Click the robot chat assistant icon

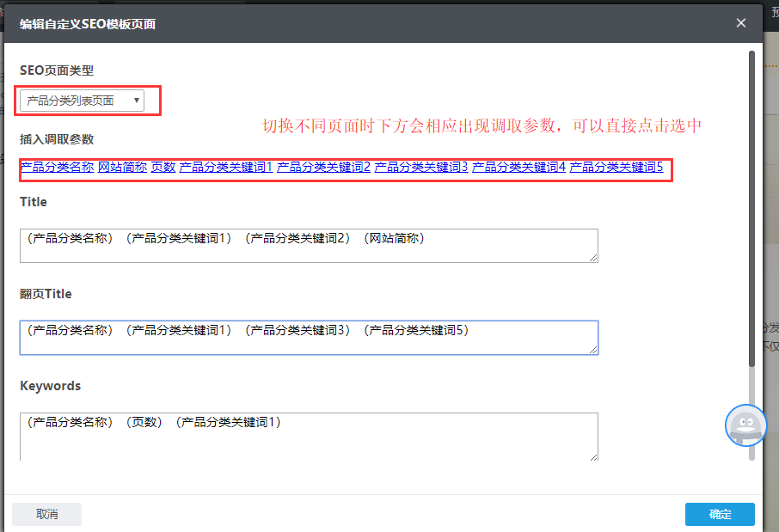745,425
